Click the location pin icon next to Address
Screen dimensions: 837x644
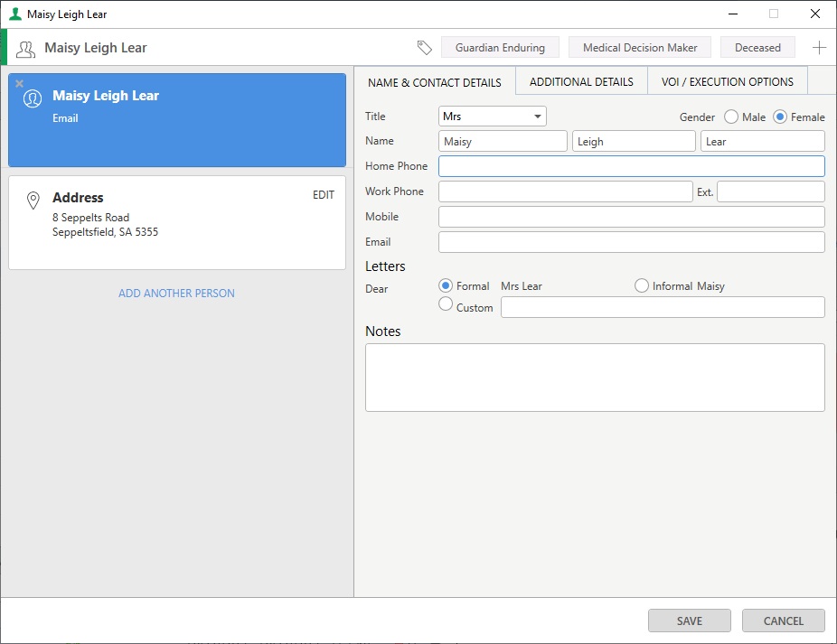pos(33,201)
